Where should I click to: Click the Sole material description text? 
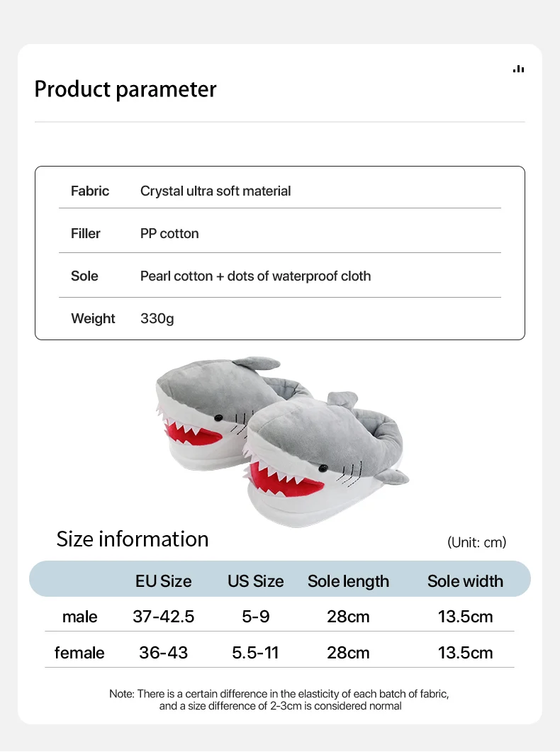click(x=255, y=276)
